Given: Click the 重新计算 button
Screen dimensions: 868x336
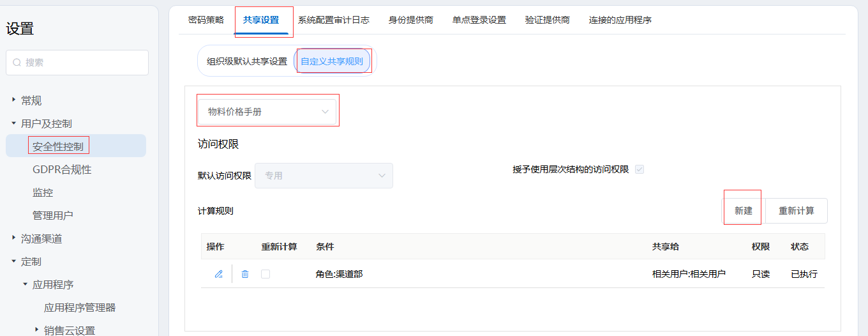Looking at the screenshot, I should pos(796,211).
